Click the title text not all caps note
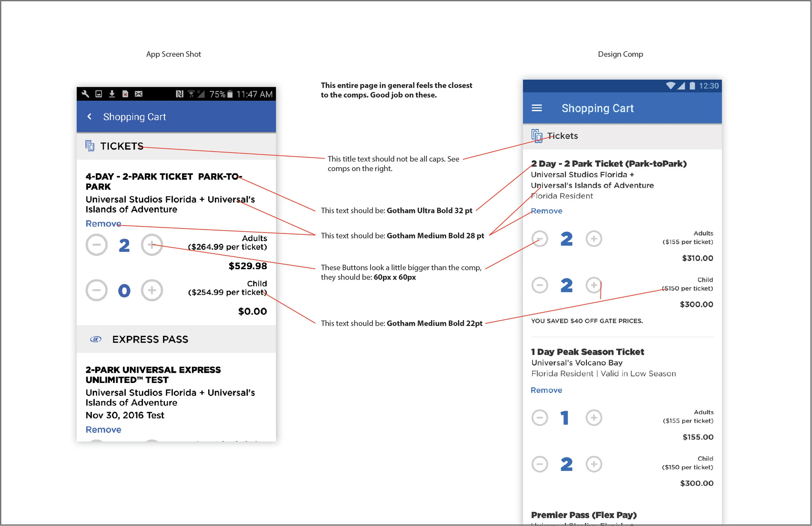 click(x=394, y=164)
